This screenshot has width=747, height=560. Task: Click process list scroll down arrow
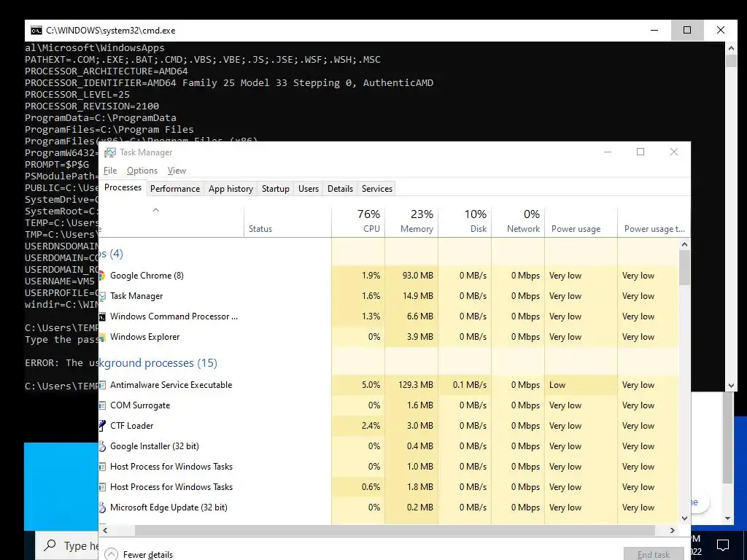[x=684, y=518]
